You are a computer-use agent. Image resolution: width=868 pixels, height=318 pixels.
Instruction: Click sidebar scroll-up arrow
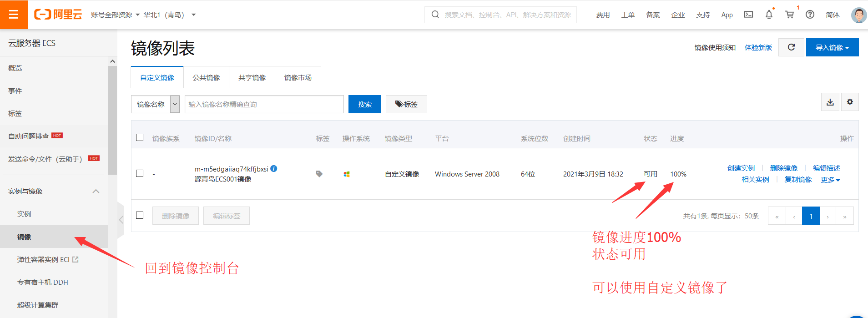(112, 61)
